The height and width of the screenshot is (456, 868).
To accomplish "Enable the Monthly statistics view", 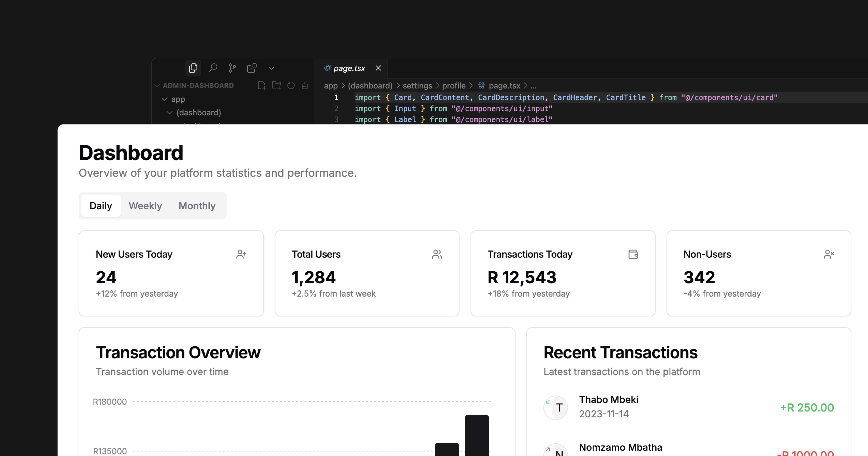I will [x=197, y=206].
